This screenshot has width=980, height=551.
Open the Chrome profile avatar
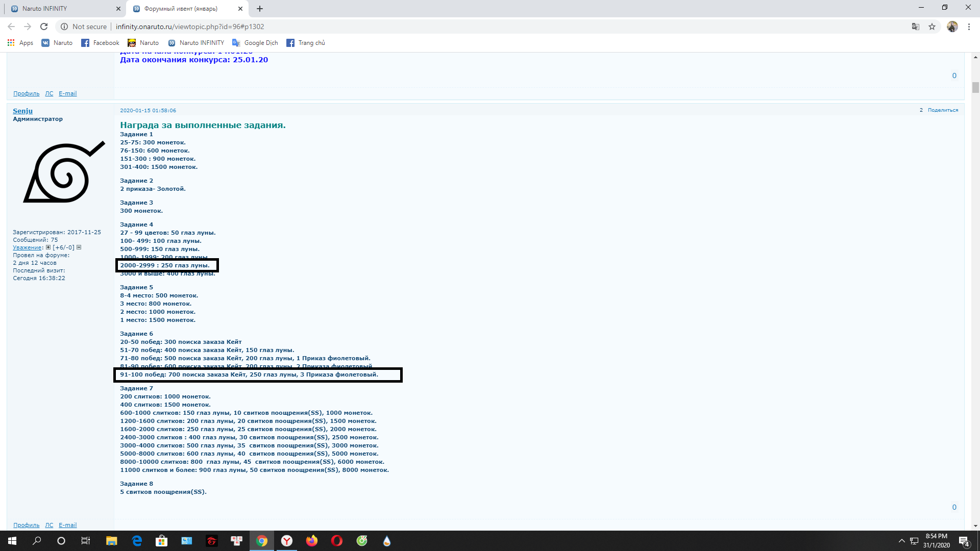pyautogui.click(x=952, y=27)
